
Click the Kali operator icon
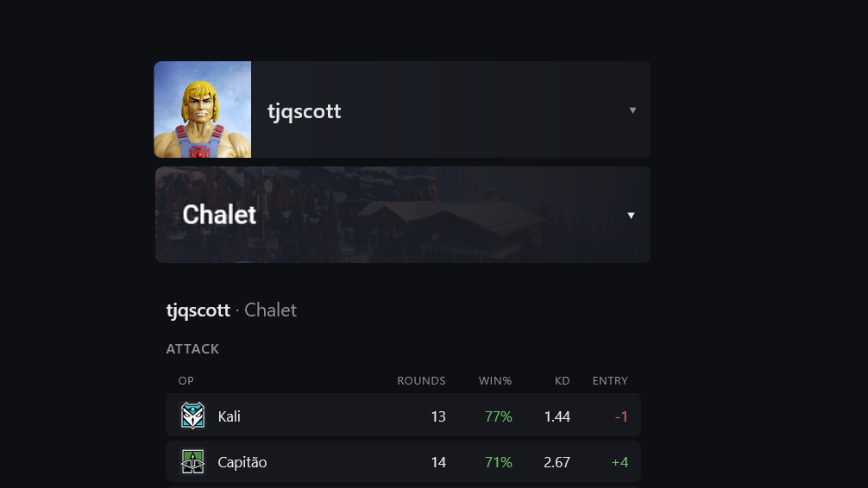(192, 416)
